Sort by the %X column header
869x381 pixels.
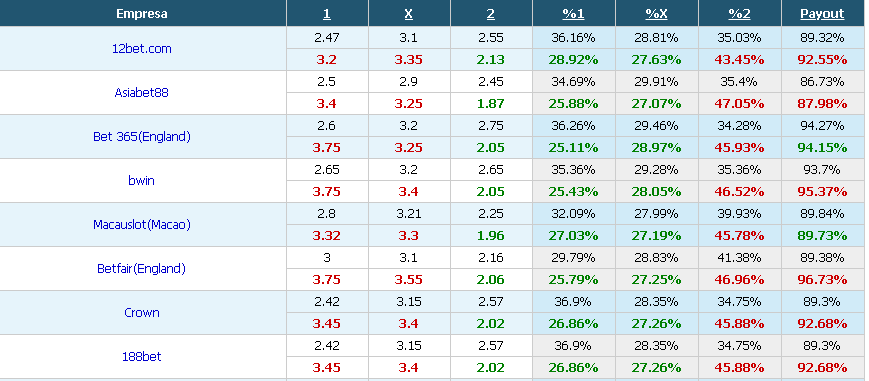(656, 14)
